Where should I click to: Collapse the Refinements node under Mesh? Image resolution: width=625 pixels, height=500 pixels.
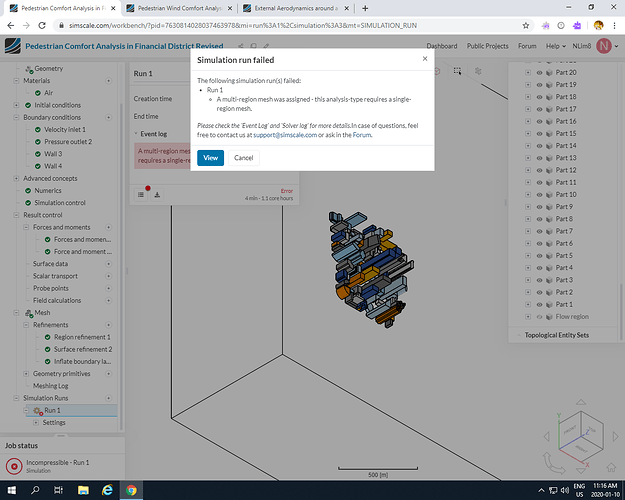point(26,325)
